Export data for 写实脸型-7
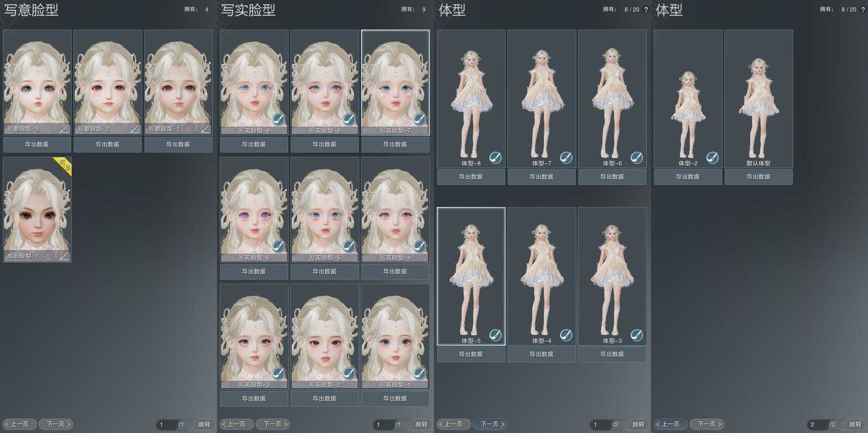 (395, 145)
